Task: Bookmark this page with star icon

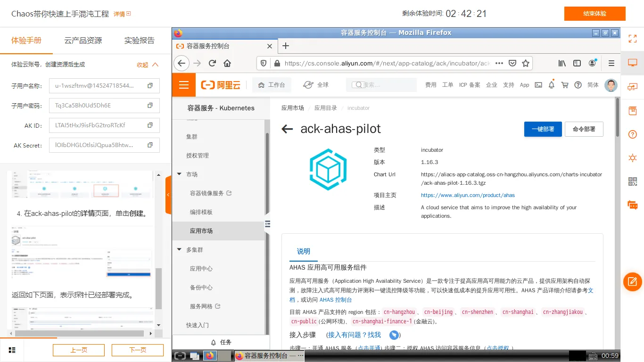Action: click(526, 63)
